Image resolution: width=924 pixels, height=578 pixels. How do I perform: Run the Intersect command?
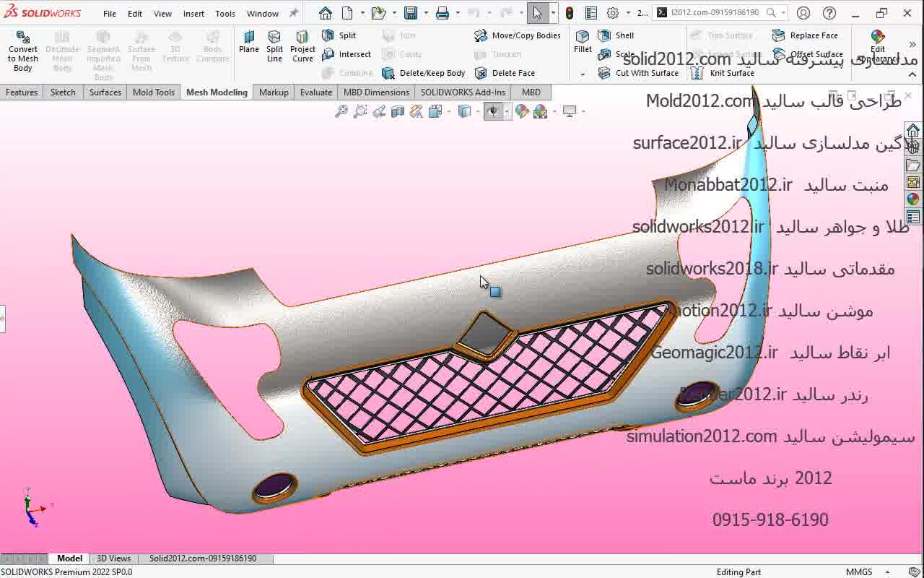point(346,54)
